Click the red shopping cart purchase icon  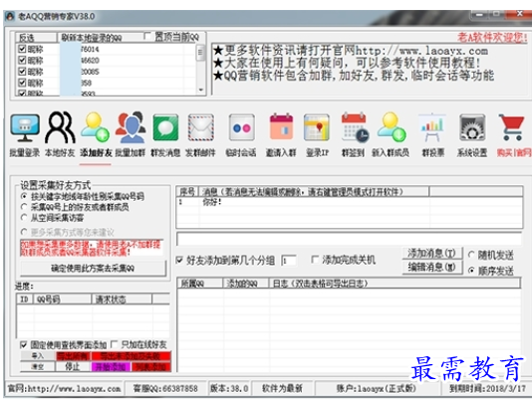(x=512, y=127)
